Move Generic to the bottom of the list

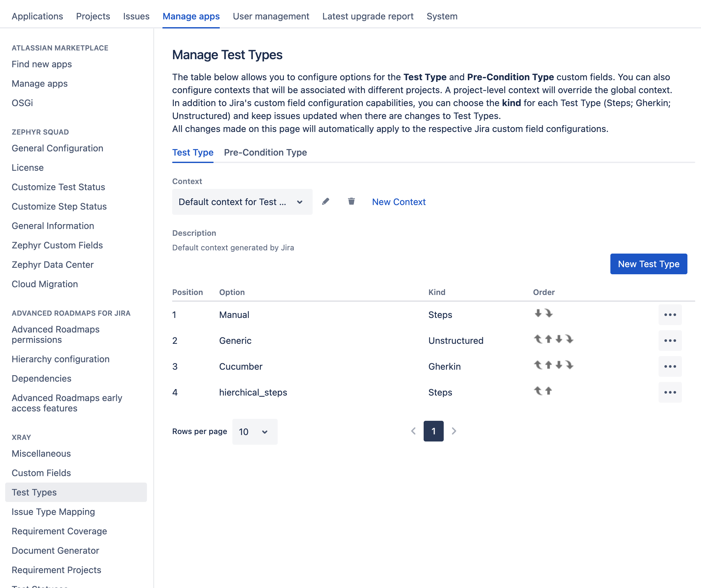[570, 339]
